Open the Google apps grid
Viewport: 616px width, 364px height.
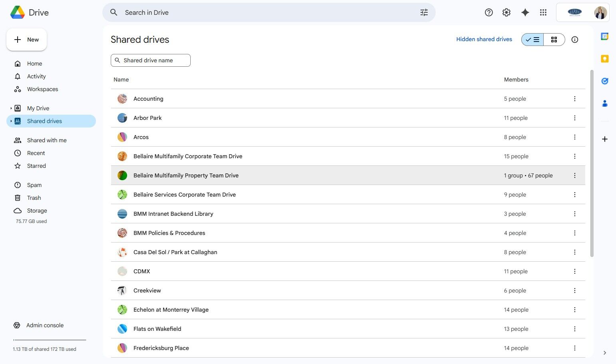tap(543, 12)
